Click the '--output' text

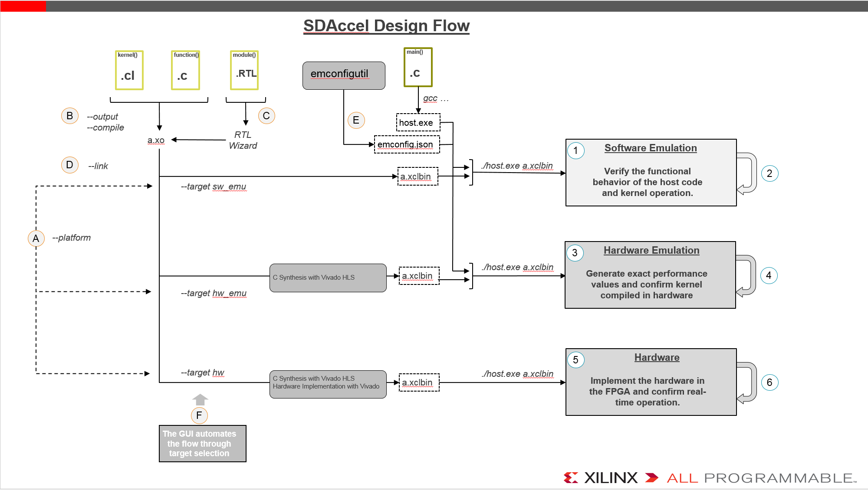[102, 117]
